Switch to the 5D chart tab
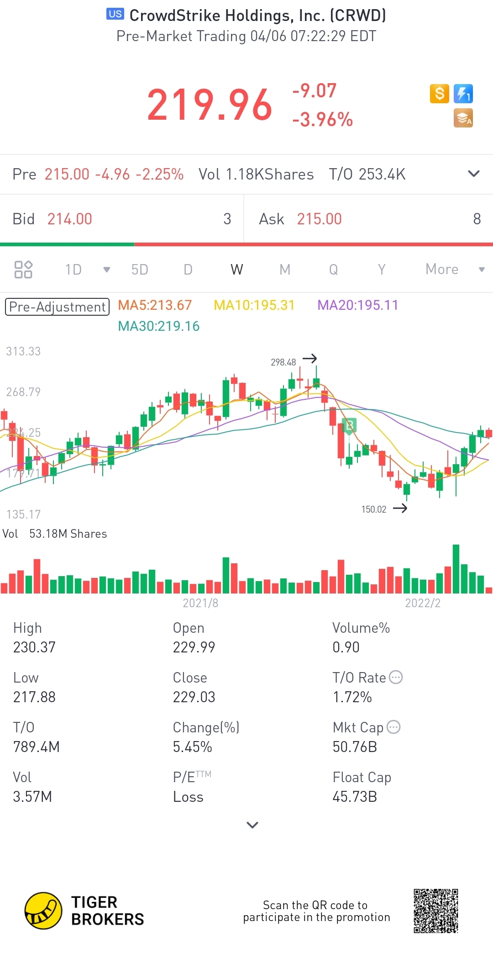The width and height of the screenshot is (493, 980). (x=140, y=270)
